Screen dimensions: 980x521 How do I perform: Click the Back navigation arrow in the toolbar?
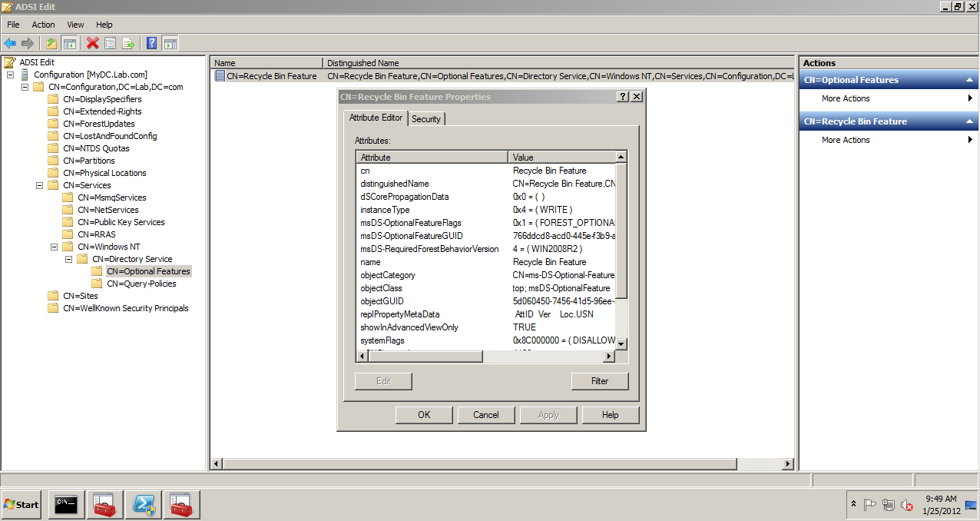[10, 43]
